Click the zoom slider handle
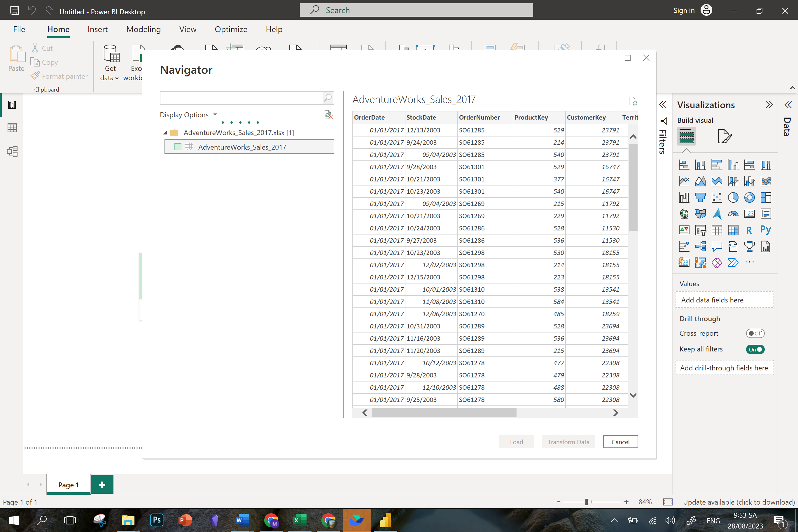This screenshot has height=532, width=798. coord(586,502)
